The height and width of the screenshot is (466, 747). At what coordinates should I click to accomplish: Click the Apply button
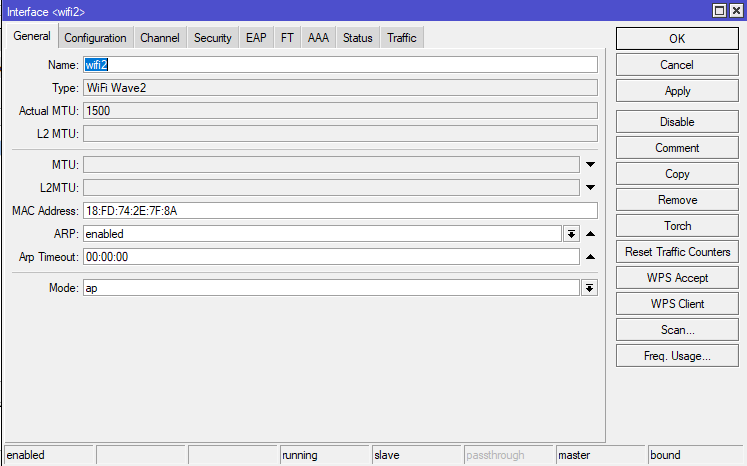(677, 91)
